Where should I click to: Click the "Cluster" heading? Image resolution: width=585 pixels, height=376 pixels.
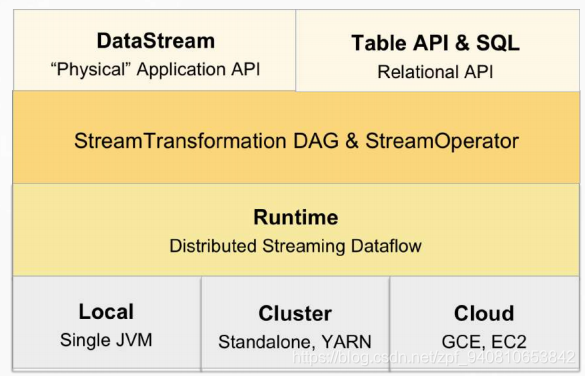point(295,313)
